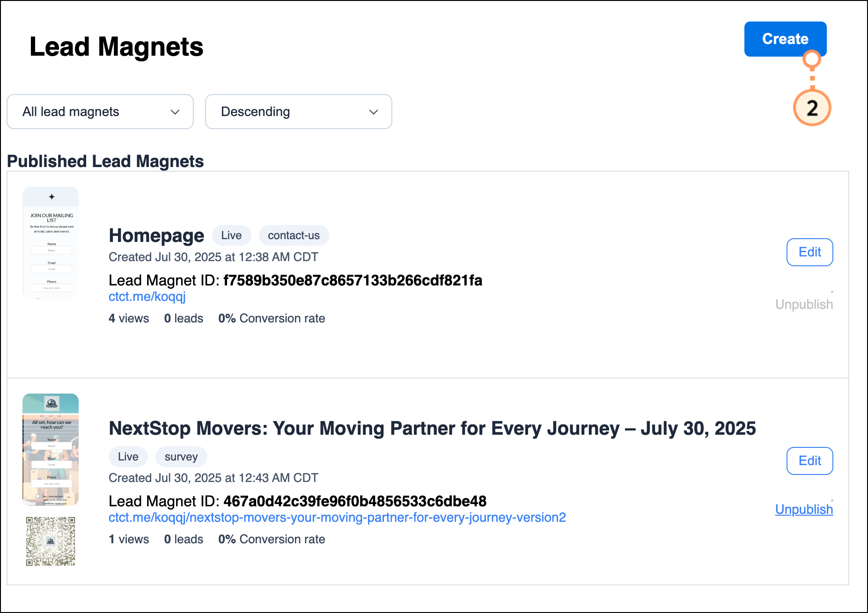Edit the Homepage lead magnet
Screen dimensions: 868x613
pos(809,252)
